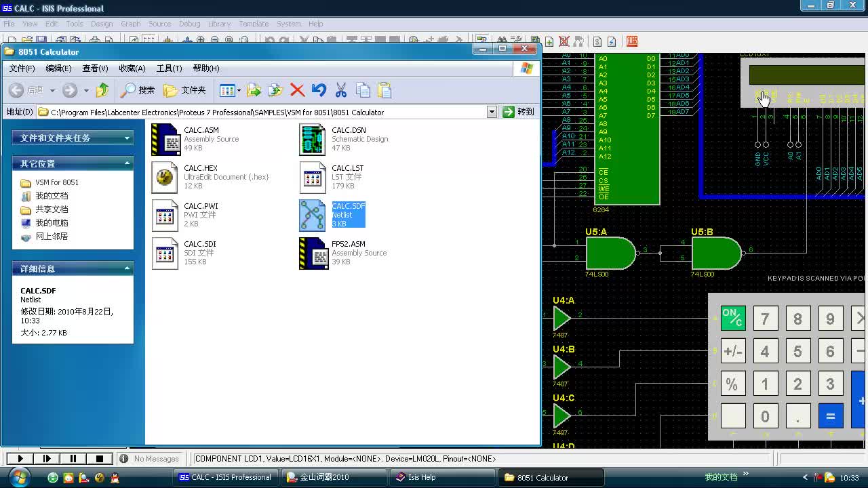The width and height of the screenshot is (868, 488).
Task: Select the FP52.ASM file icon
Action: [313, 253]
